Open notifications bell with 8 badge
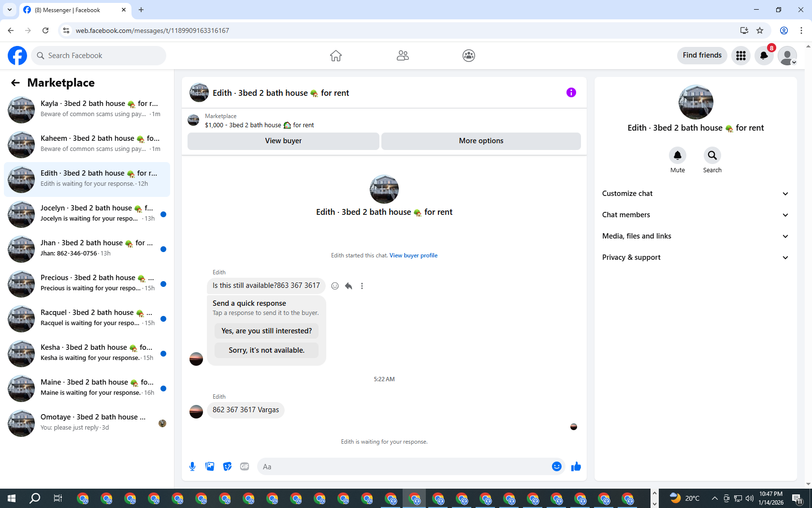 [764, 56]
